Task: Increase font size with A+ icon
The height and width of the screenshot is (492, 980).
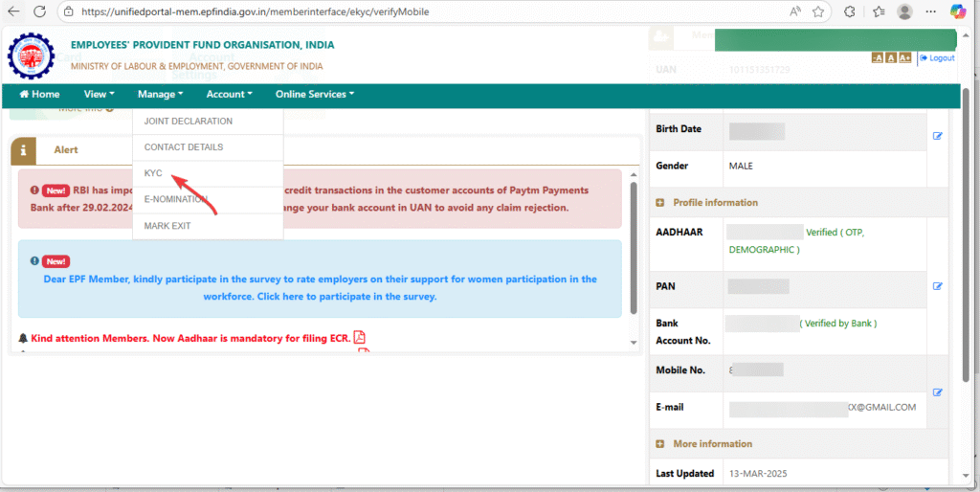Action: point(905,58)
